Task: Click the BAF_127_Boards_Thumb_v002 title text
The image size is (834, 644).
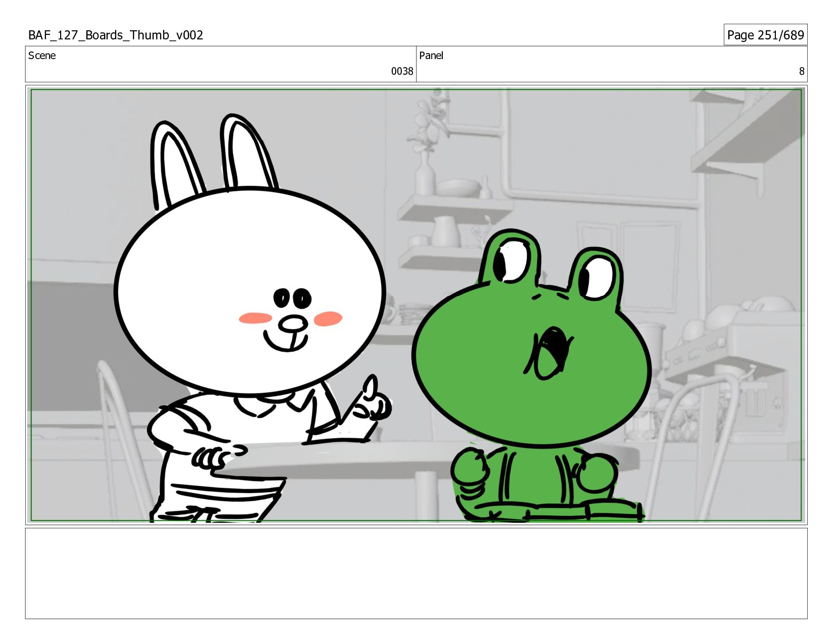Action: [116, 35]
